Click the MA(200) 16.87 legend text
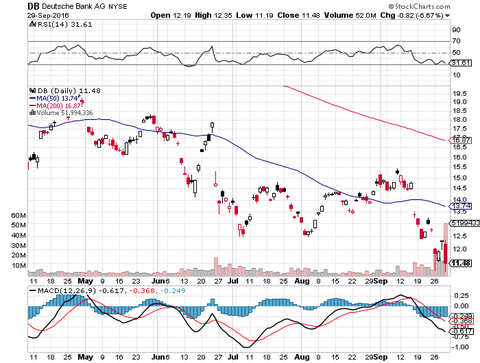The image size is (480, 363). coord(58,106)
